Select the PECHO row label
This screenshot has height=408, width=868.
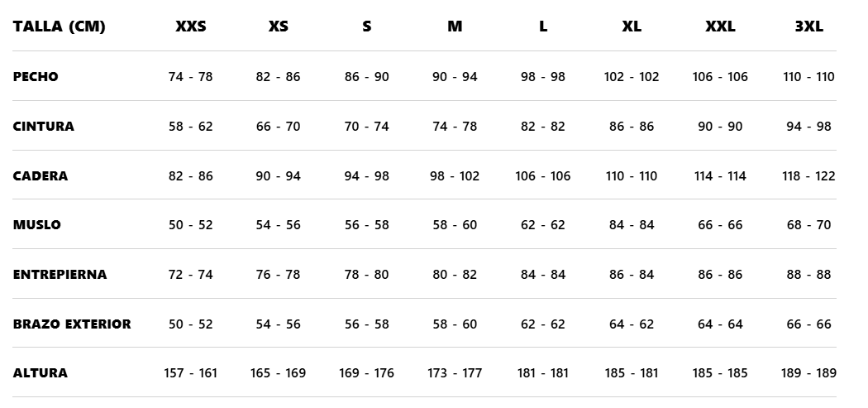(x=36, y=77)
